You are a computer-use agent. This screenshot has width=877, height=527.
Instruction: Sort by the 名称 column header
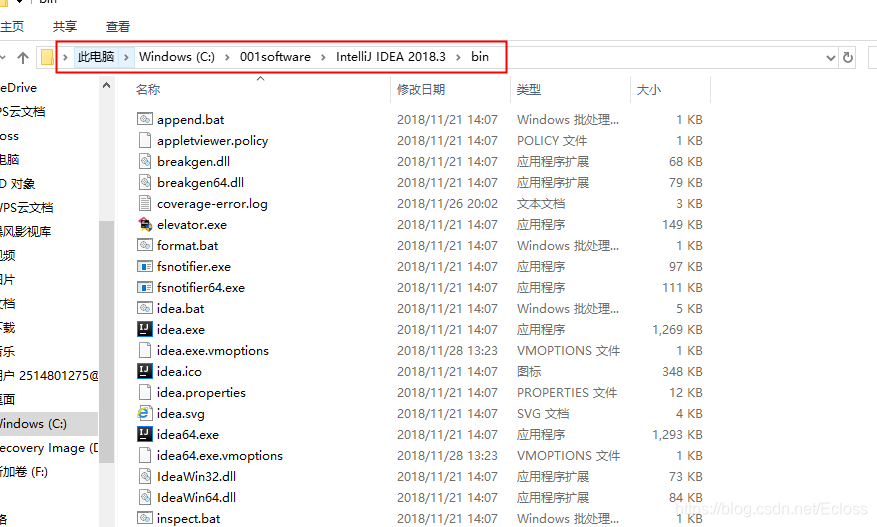148,90
